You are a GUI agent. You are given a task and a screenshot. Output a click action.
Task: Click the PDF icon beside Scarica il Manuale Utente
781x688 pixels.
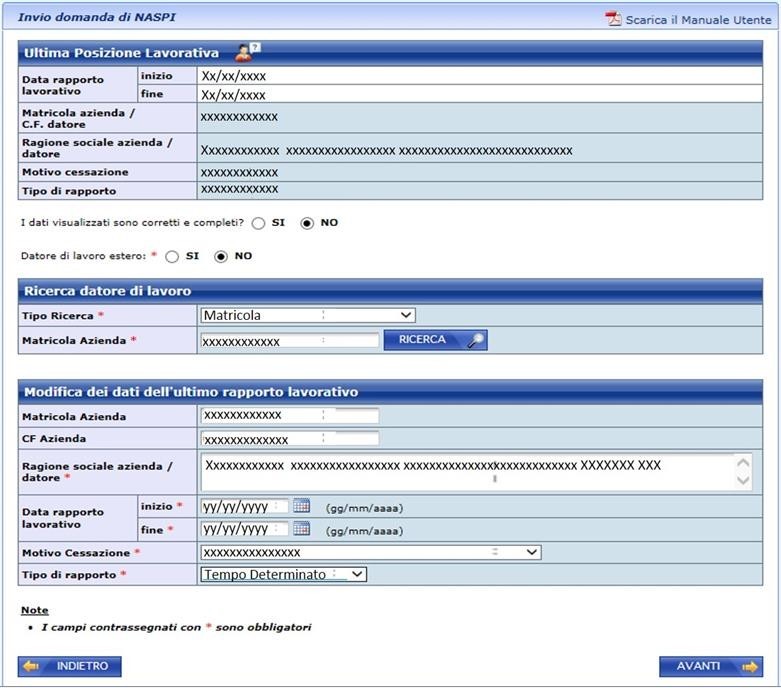click(x=613, y=19)
